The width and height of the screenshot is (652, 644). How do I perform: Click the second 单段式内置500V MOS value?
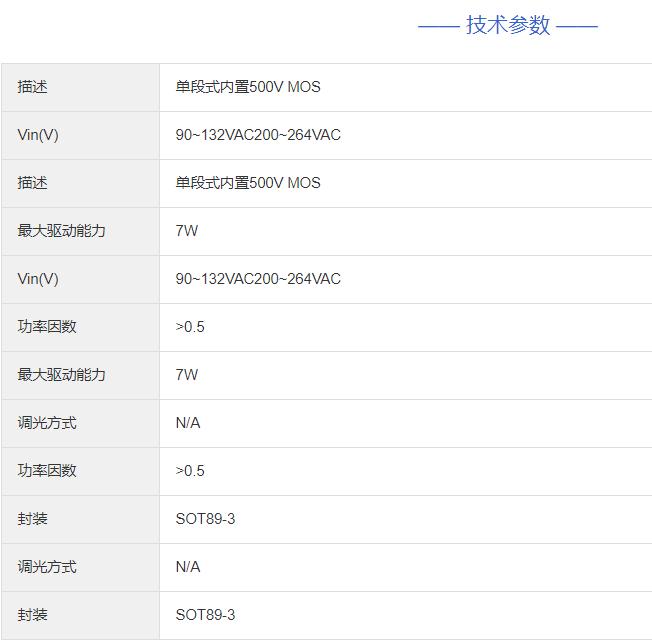(x=248, y=183)
